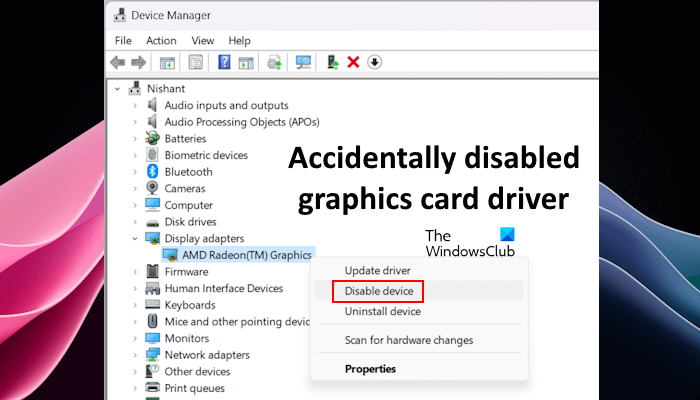This screenshot has height=400, width=700.
Task: Click the blue Help question-mark icon
Action: pyautogui.click(x=224, y=62)
